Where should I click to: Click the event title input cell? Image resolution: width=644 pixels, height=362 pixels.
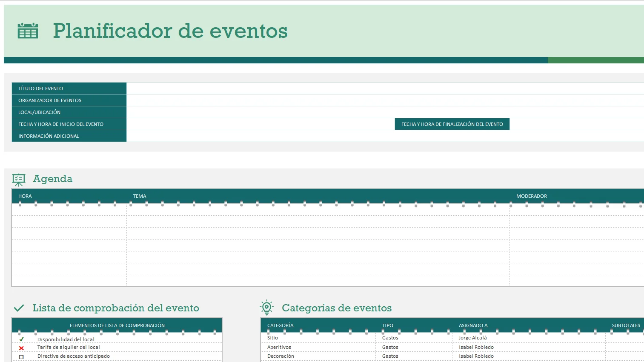pos(385,88)
